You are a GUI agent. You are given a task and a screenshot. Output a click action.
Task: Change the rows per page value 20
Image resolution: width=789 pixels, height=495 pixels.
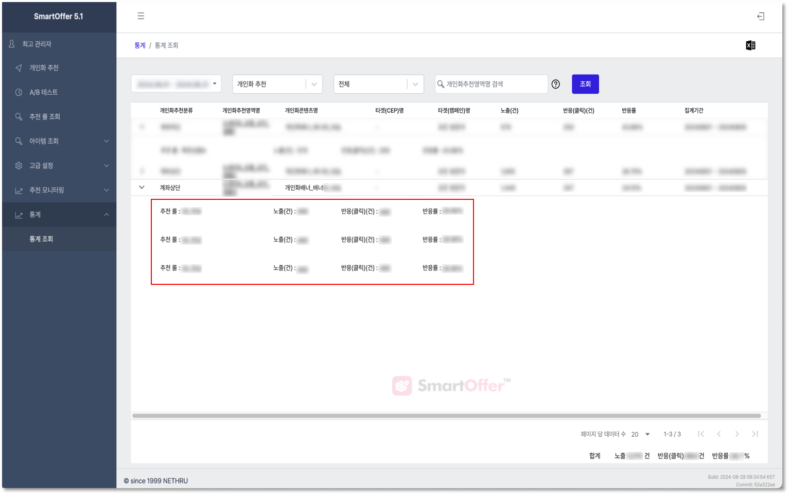pyautogui.click(x=640, y=433)
